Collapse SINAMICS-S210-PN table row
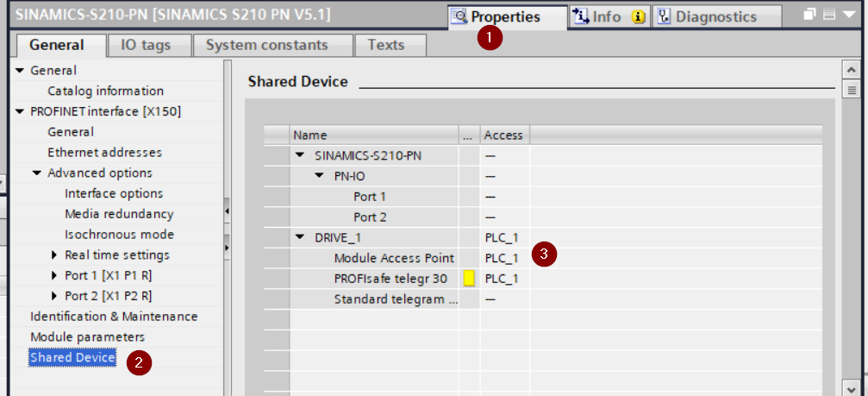This screenshot has height=396, width=868. click(300, 155)
